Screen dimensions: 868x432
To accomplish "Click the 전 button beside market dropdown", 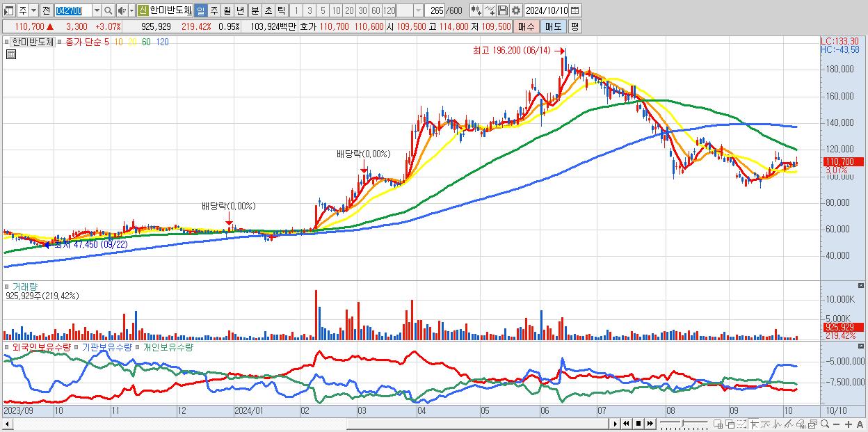I will [x=46, y=10].
